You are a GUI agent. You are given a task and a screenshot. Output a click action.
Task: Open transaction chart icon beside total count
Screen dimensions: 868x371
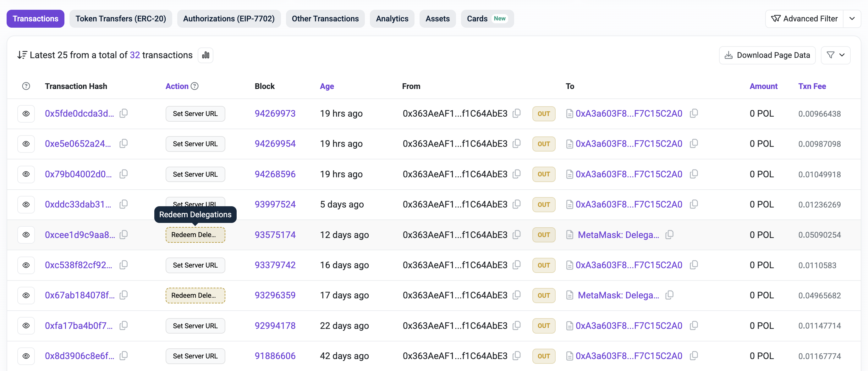click(206, 55)
